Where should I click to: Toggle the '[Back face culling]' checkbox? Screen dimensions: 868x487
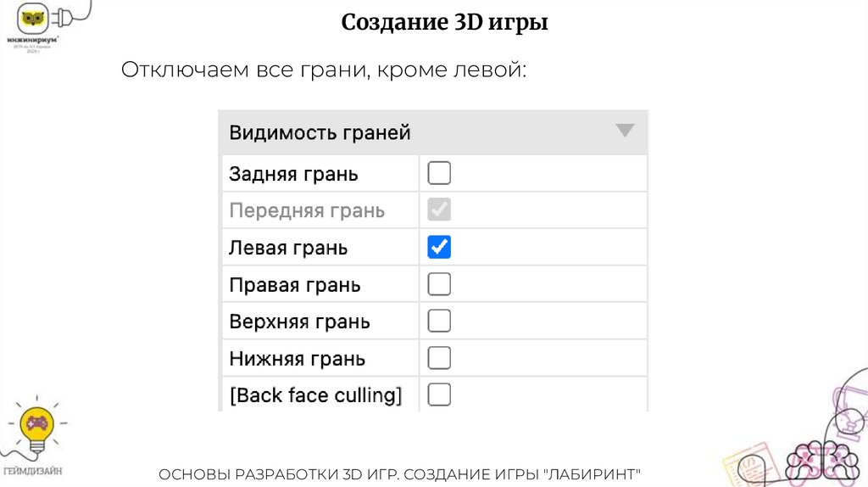point(439,395)
